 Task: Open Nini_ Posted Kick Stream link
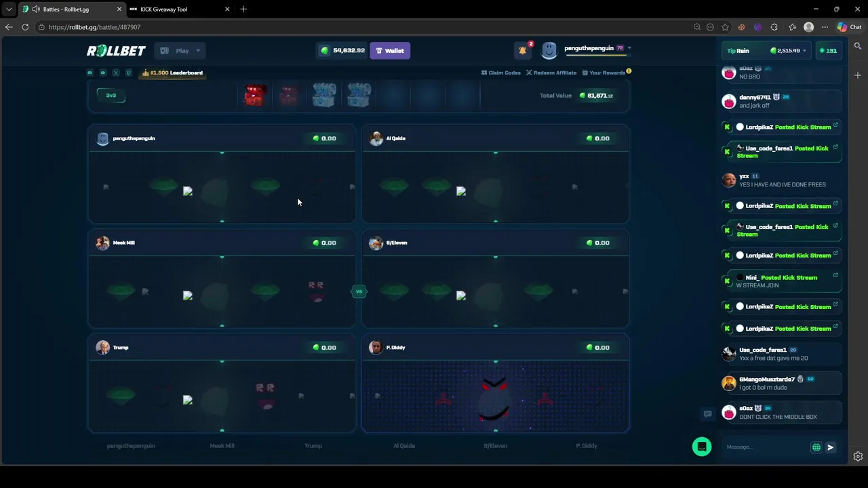pyautogui.click(x=782, y=281)
